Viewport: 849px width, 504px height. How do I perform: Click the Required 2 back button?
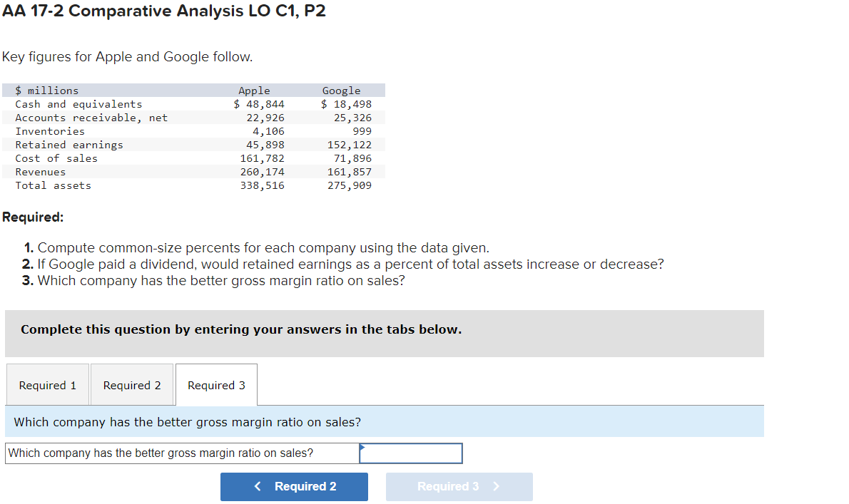pos(294,486)
